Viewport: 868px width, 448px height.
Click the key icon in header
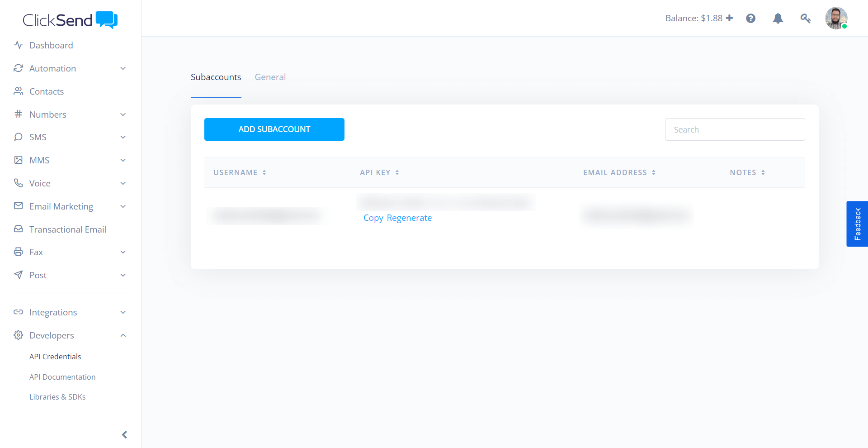[x=805, y=19]
